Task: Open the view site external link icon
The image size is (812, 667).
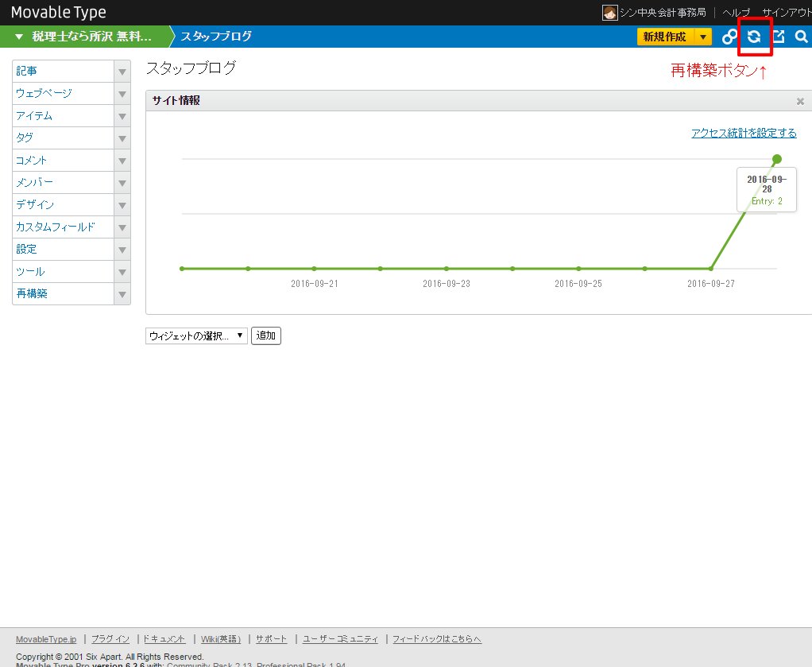Action: [x=779, y=37]
